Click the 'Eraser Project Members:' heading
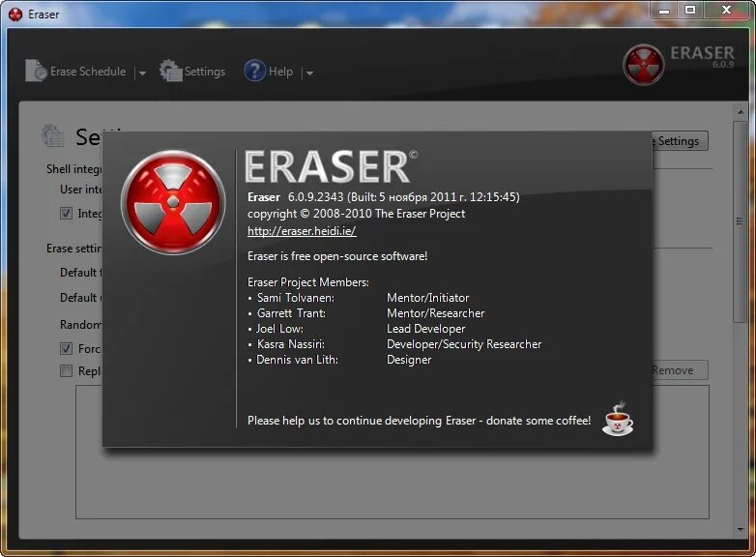Screen dimensions: 756x557 (308, 282)
